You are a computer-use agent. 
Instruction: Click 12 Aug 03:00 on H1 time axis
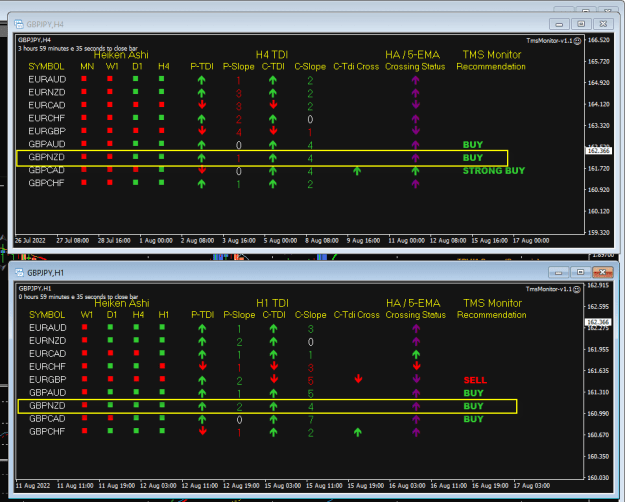(158, 486)
